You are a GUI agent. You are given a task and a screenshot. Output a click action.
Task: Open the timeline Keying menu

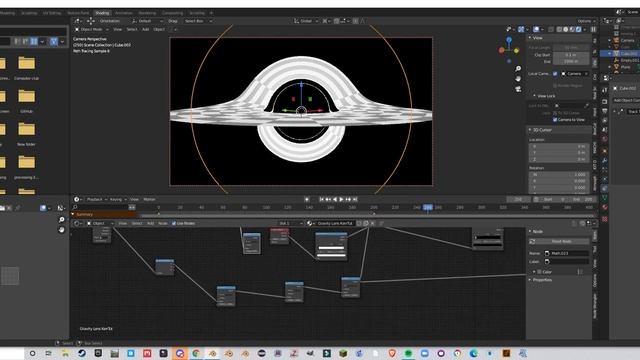point(118,200)
